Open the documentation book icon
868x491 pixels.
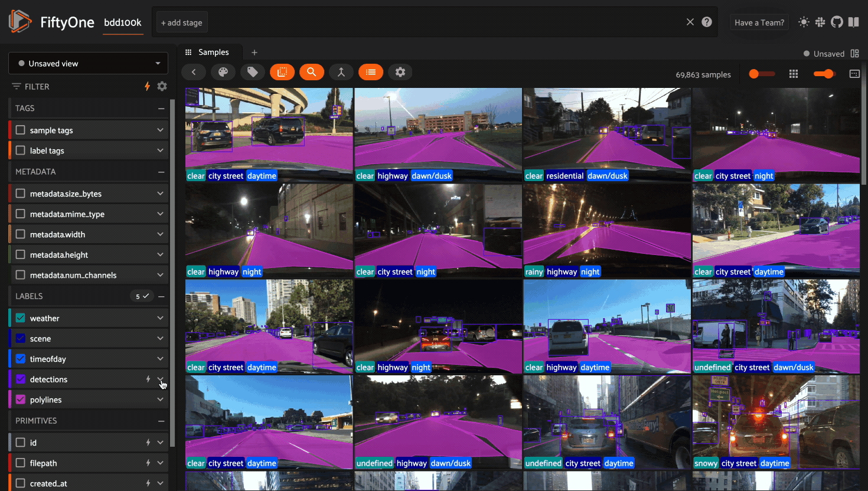(x=853, y=22)
